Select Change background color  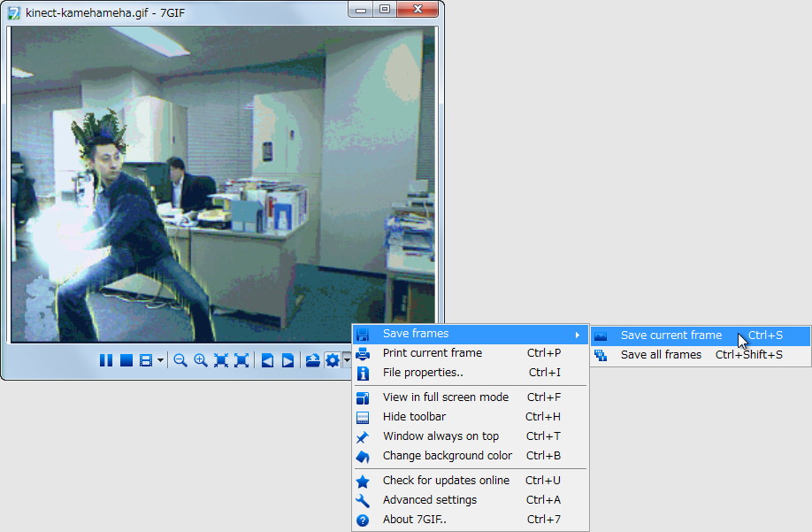click(x=471, y=457)
